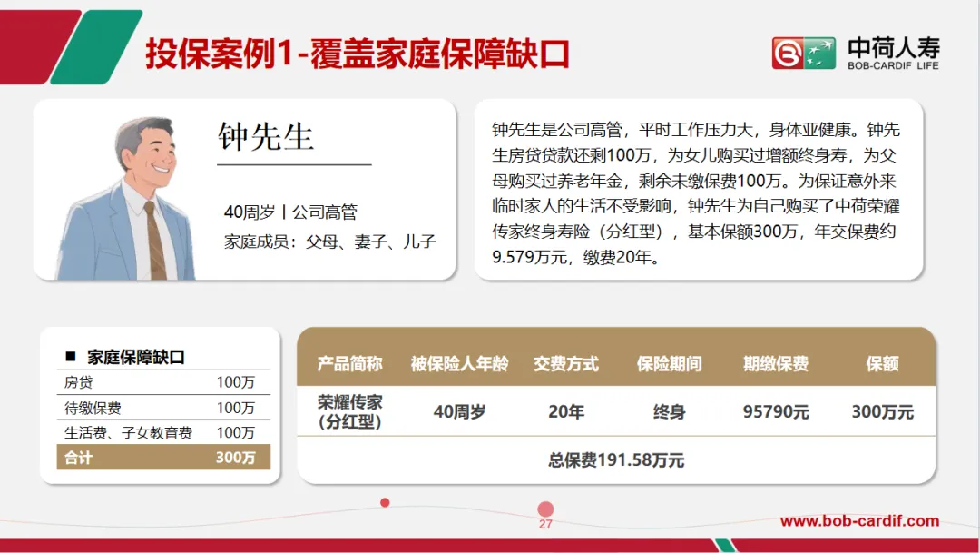Viewport: 980px width, 553px height.
Task: Select the slide title 投保案例1-覆盖家庭保障缺口
Action: click(x=358, y=54)
